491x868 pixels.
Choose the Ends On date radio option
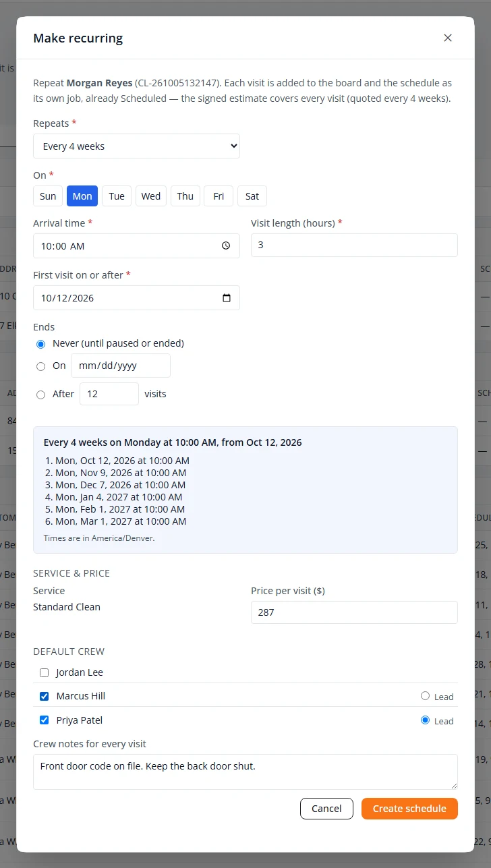tap(40, 366)
